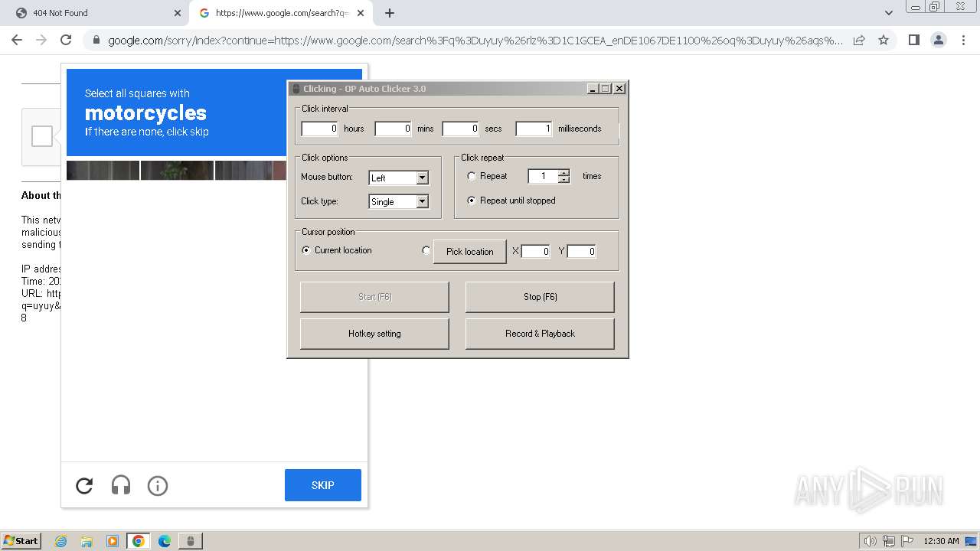This screenshot has height=551, width=980.
Task: Click the X coordinate field
Action: [x=536, y=251]
